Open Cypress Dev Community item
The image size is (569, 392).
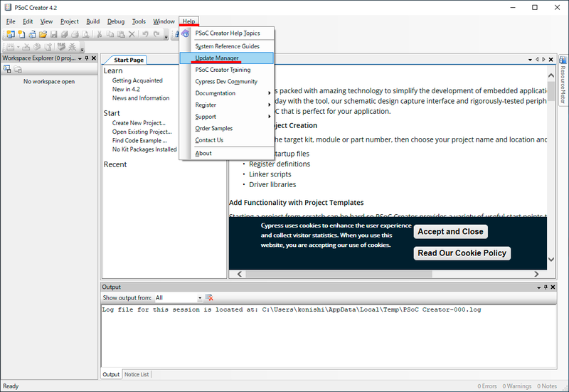(x=226, y=81)
